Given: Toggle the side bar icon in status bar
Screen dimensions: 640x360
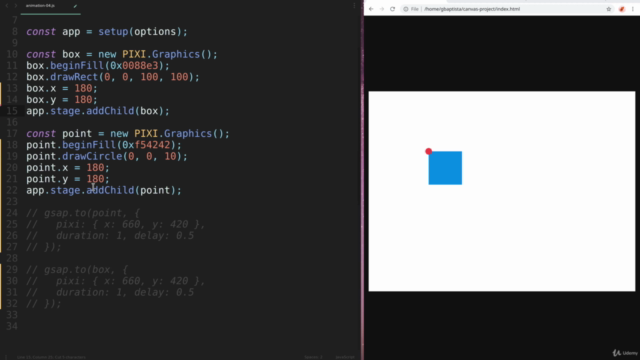Looking at the screenshot, I should 6,357.
